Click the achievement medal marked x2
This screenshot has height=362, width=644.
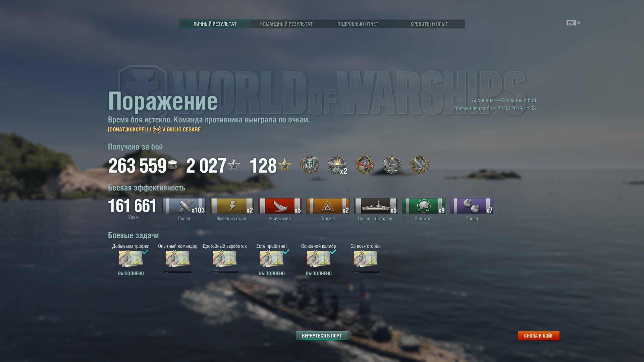click(x=337, y=165)
